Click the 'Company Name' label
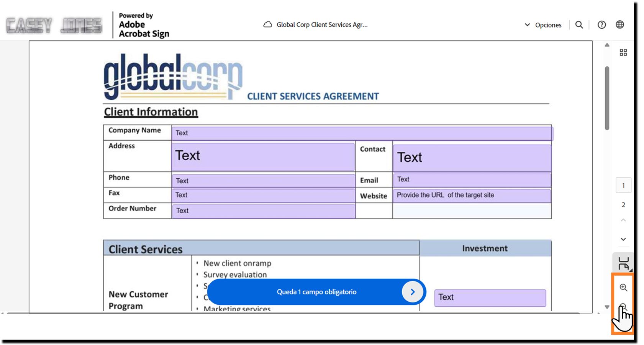The height and width of the screenshot is (345, 644). click(x=134, y=130)
